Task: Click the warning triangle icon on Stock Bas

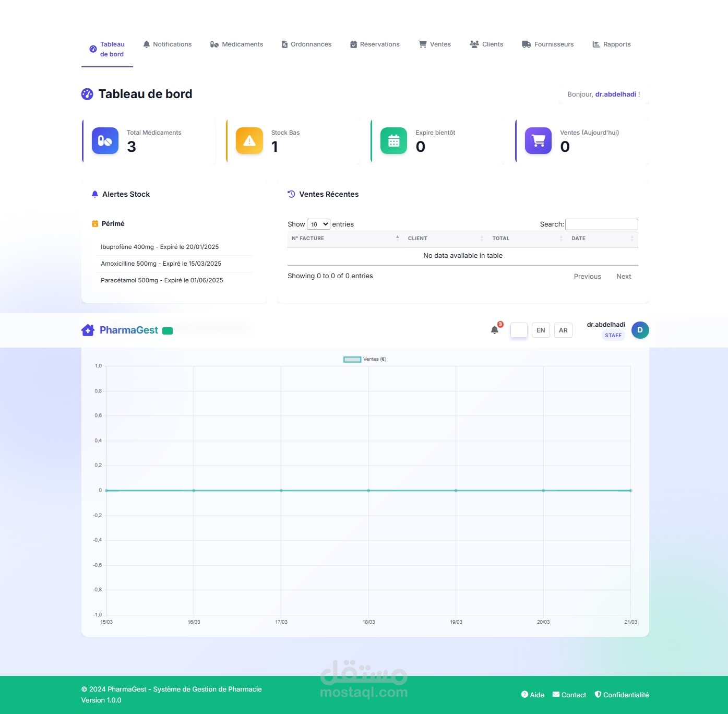Action: pos(249,141)
